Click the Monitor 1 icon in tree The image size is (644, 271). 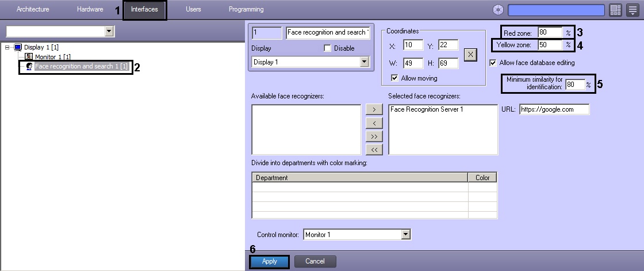(29, 57)
